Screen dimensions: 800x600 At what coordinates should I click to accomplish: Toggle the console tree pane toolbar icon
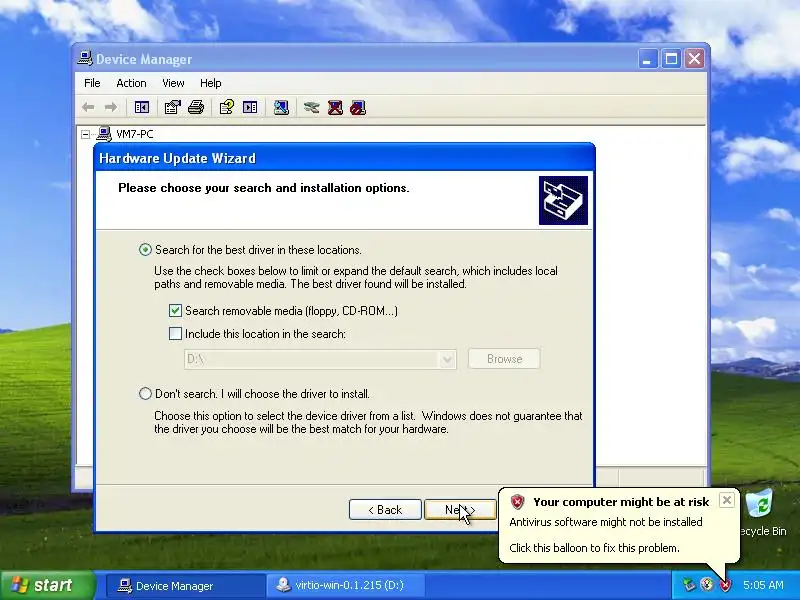(x=142, y=107)
